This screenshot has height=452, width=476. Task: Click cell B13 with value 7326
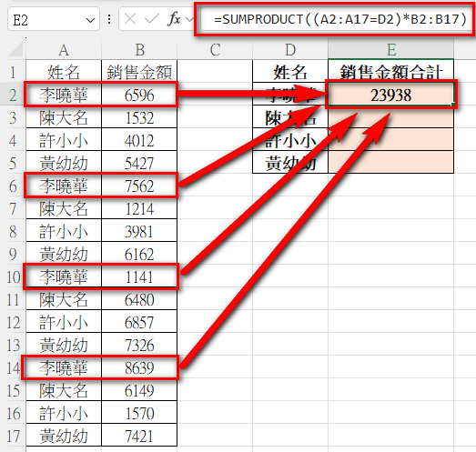tap(139, 345)
